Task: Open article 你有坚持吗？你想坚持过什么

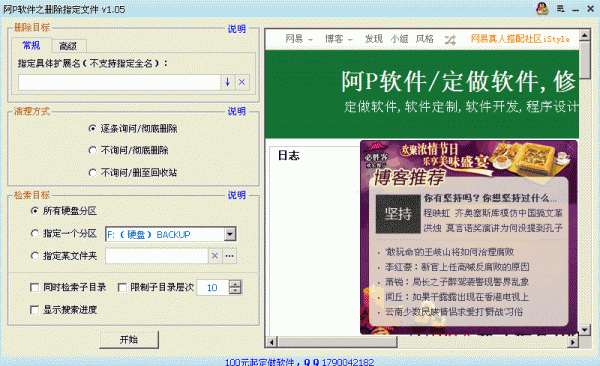Action: [x=491, y=198]
